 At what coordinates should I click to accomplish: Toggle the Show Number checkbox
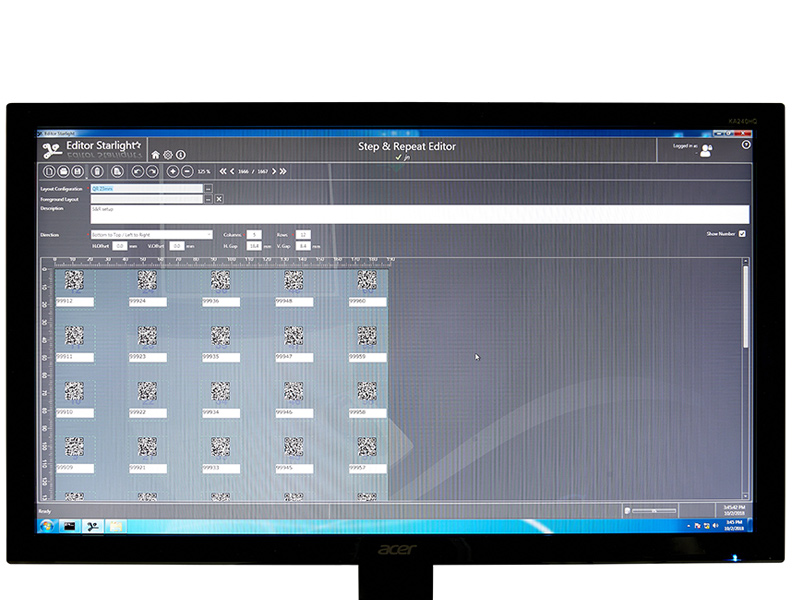742,234
